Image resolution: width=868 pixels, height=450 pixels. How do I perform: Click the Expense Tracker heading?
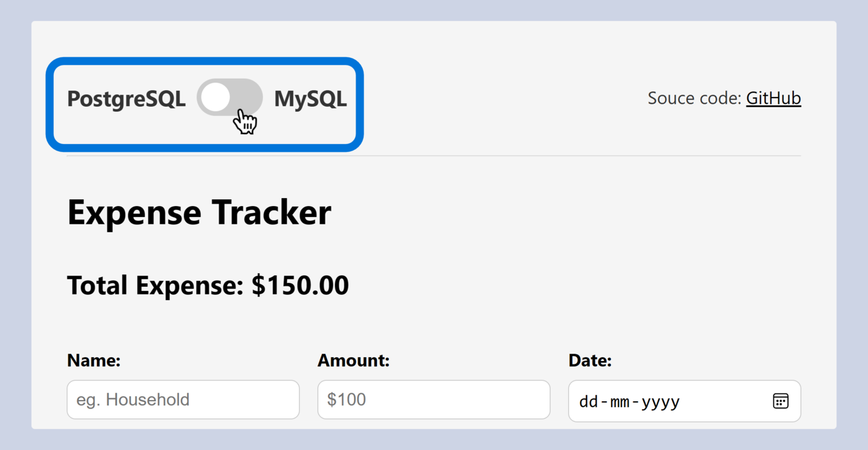(x=199, y=212)
